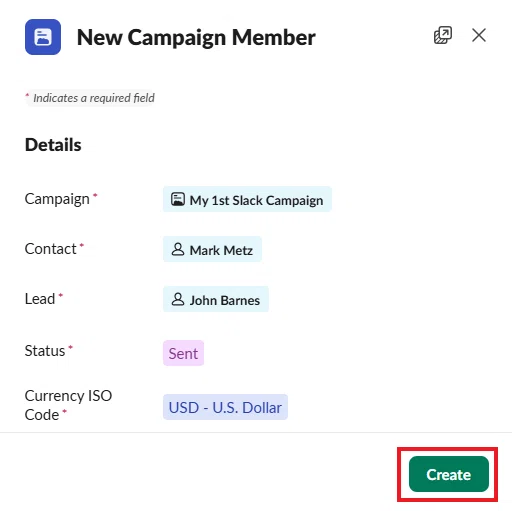Image resolution: width=512 pixels, height=511 pixels.
Task: Change USD - U.S. Dollar currency
Action: point(225,407)
